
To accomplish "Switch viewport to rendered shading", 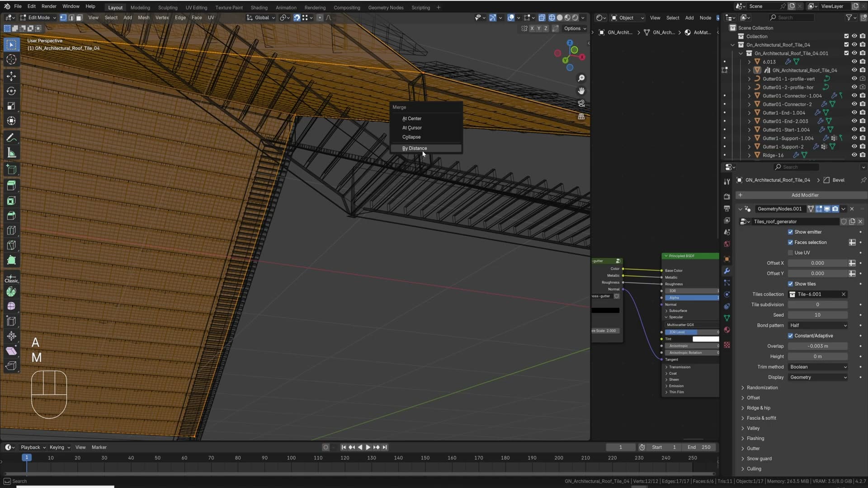I will pyautogui.click(x=575, y=18).
